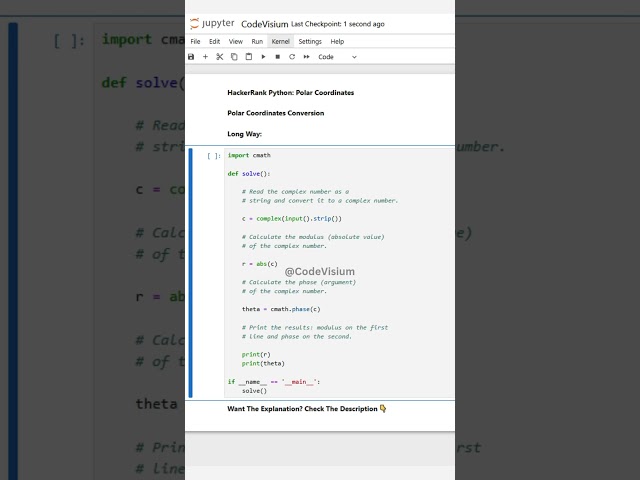
Task: Click the 'def solve():' code line
Action: (x=249, y=173)
